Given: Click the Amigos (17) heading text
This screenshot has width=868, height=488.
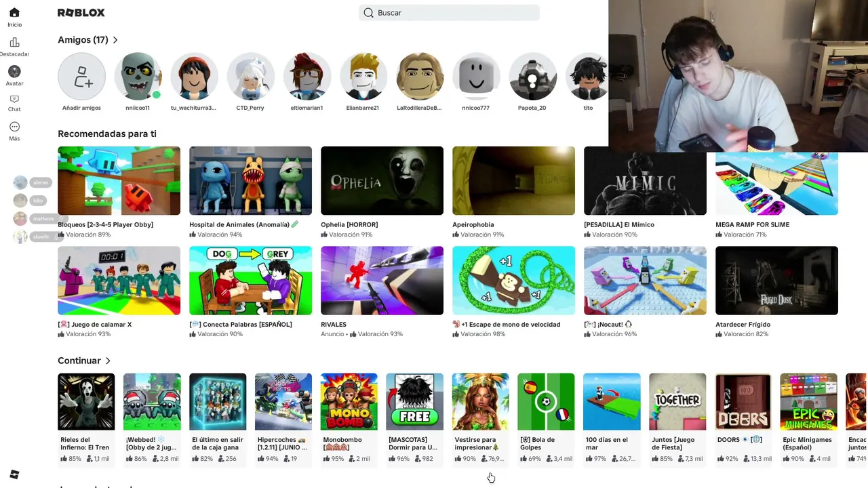Looking at the screenshot, I should 83,40.
